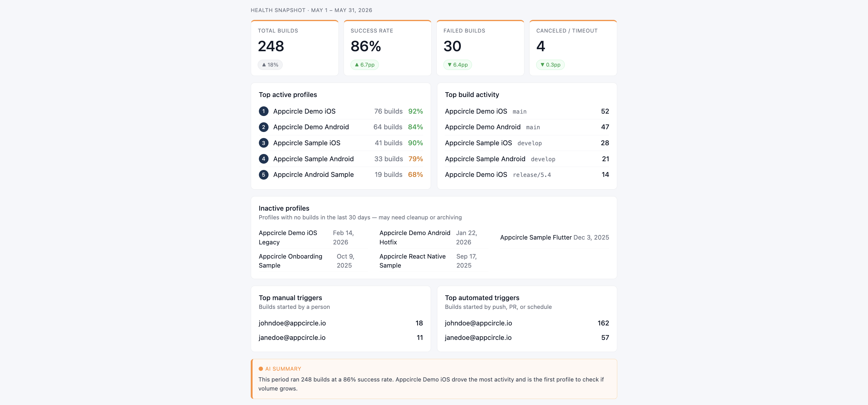Click janedoe@appcircle.io under Top automated triggers
This screenshot has width=868, height=405.
pyautogui.click(x=478, y=337)
